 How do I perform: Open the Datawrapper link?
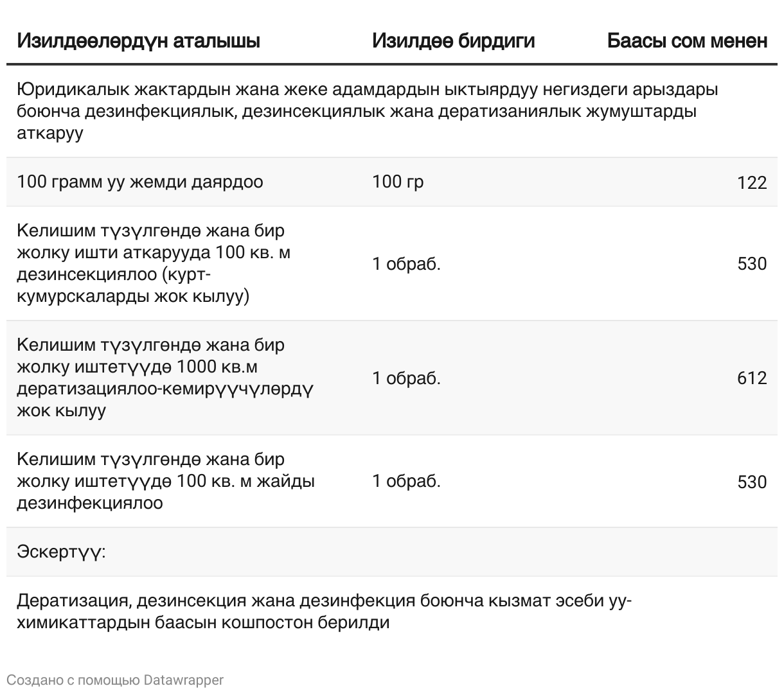(184, 680)
